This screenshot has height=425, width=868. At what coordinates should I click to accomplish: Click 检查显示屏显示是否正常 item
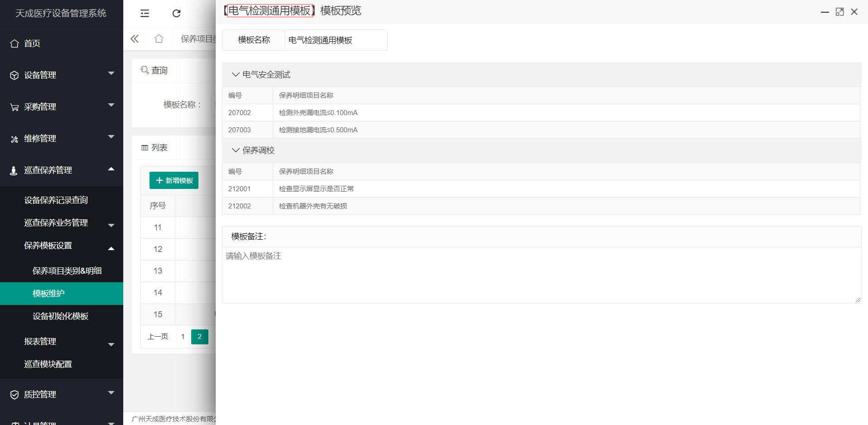[x=316, y=188]
